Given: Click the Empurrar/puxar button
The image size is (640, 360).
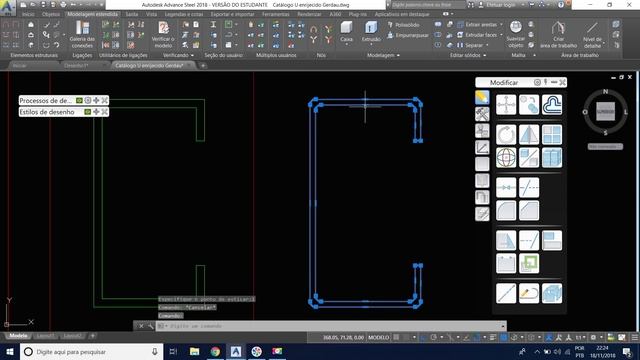Looking at the screenshot, I should pyautogui.click(x=407, y=36).
